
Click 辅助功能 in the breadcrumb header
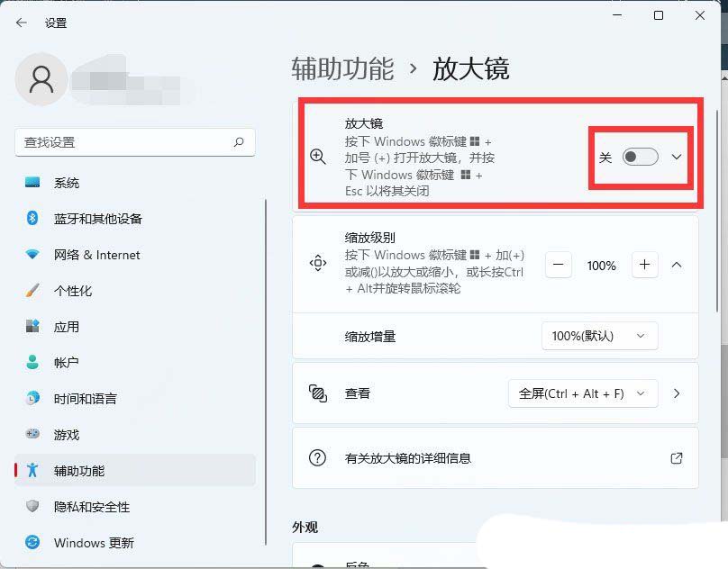(342, 68)
